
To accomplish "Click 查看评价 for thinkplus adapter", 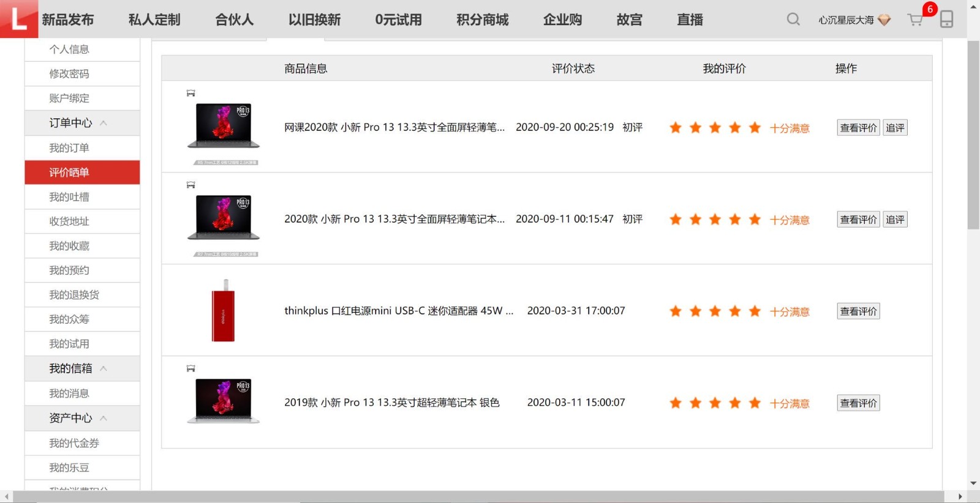I will coord(858,311).
